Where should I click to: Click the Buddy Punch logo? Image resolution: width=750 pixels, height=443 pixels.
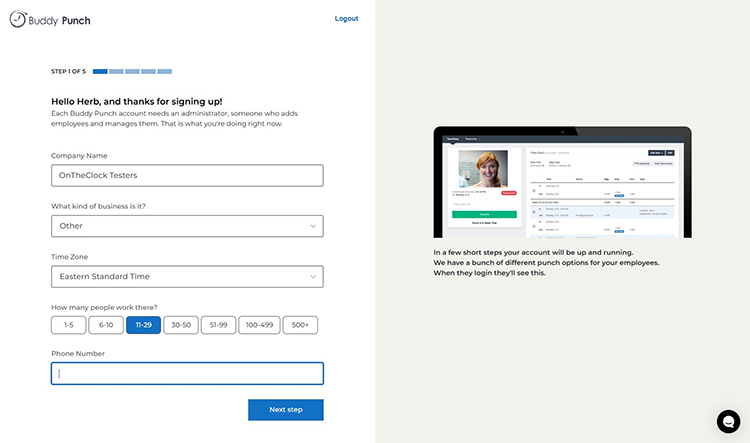[50, 20]
